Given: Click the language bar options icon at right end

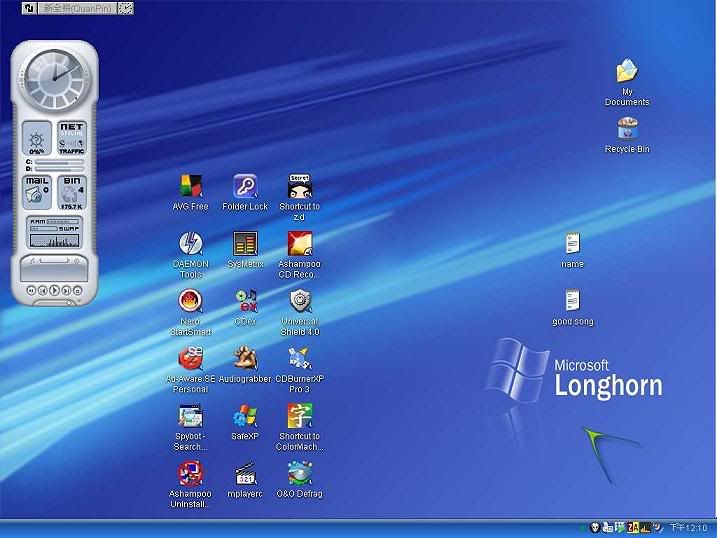Looking at the screenshot, I should pos(125,8).
